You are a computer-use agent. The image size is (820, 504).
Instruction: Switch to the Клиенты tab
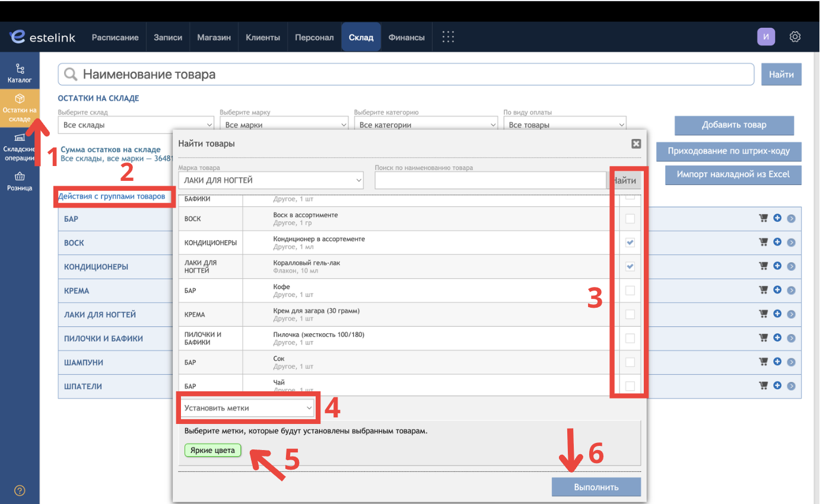(x=263, y=37)
